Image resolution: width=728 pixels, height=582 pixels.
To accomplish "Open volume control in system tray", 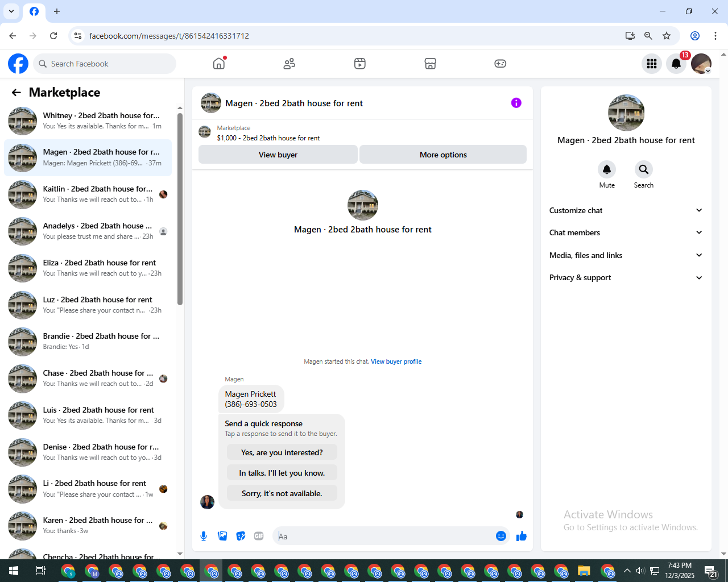I will [x=640, y=571].
